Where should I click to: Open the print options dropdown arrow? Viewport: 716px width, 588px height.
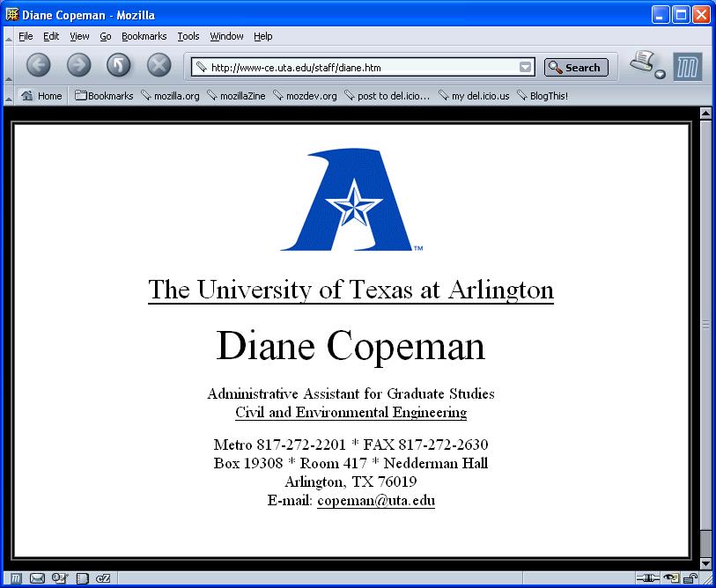(x=661, y=75)
